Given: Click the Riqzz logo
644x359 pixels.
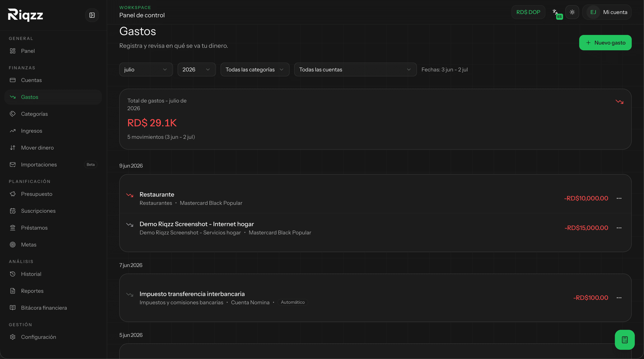Looking at the screenshot, I should pyautogui.click(x=26, y=15).
